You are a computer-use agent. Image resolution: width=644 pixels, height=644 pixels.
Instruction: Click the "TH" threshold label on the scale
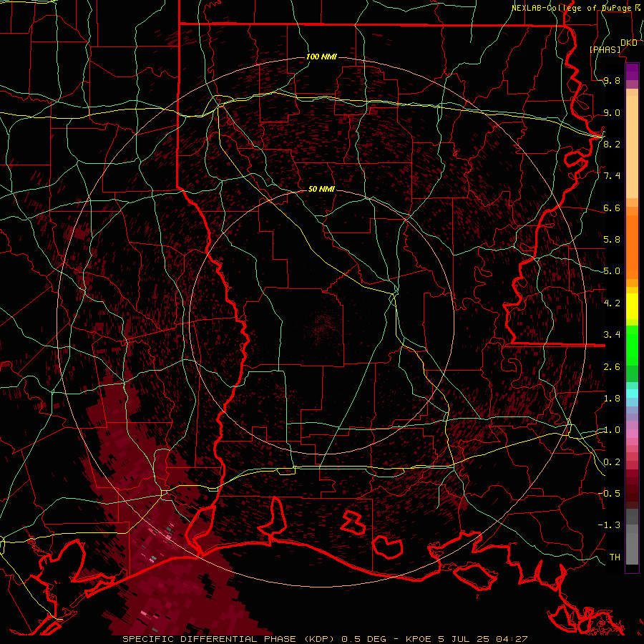[x=615, y=557]
